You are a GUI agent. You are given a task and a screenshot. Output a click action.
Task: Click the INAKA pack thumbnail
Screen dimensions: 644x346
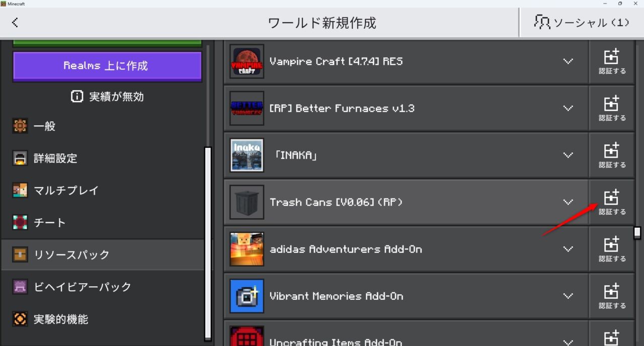click(x=247, y=155)
